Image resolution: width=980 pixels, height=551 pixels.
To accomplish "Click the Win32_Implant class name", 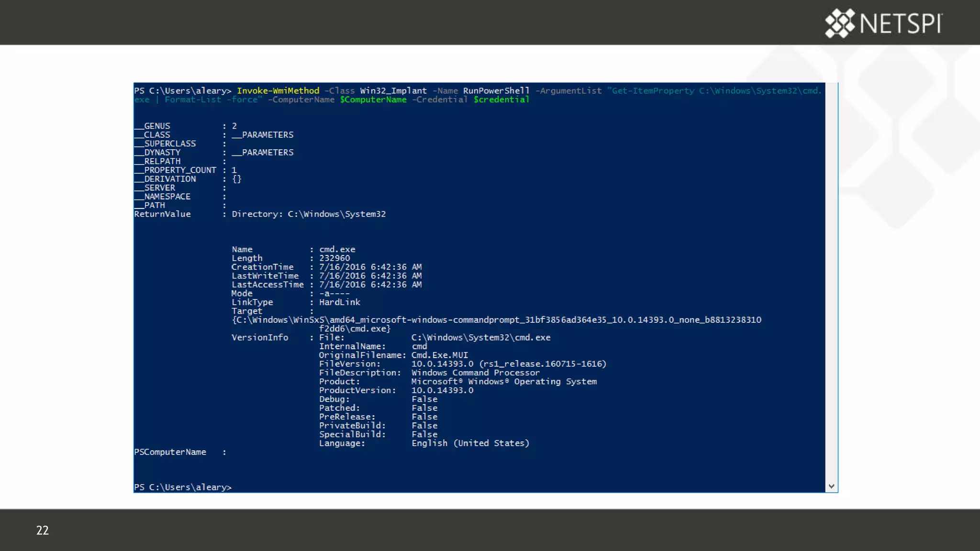I will [x=393, y=91].
